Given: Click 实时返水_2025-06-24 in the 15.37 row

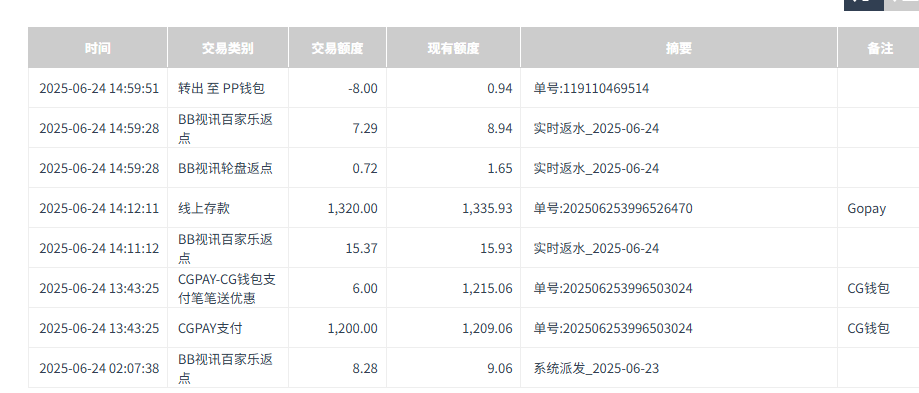Looking at the screenshot, I should click(x=596, y=248).
